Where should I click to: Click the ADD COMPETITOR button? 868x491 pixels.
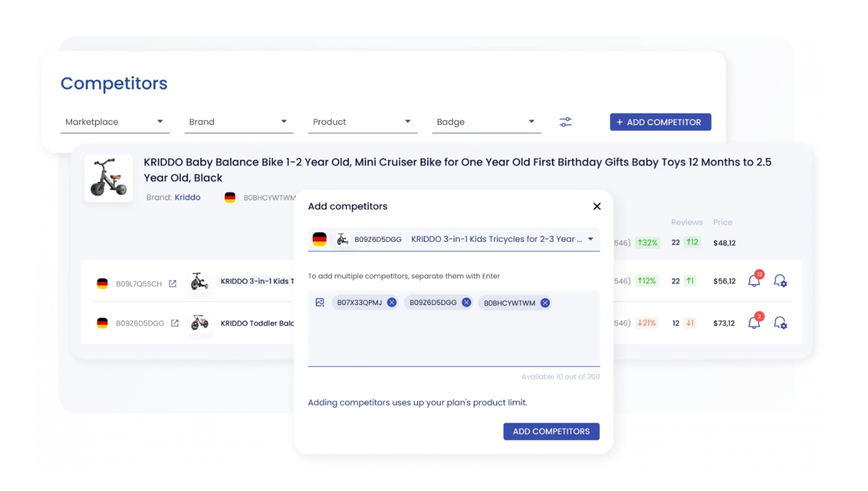660,122
